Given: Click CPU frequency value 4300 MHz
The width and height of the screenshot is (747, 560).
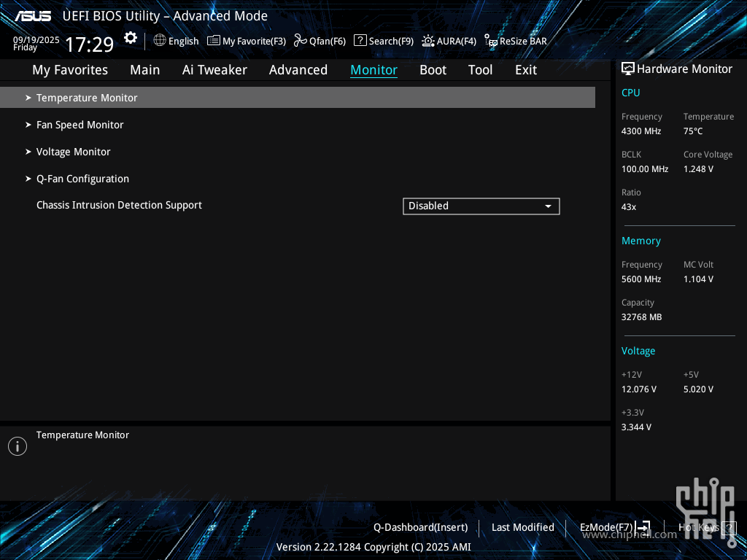Looking at the screenshot, I should [641, 131].
